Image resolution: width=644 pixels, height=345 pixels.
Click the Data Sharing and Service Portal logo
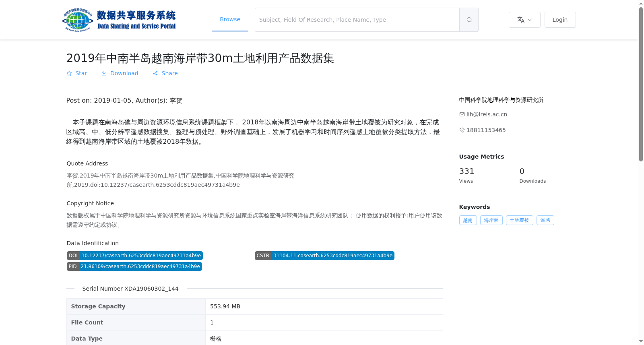119,20
